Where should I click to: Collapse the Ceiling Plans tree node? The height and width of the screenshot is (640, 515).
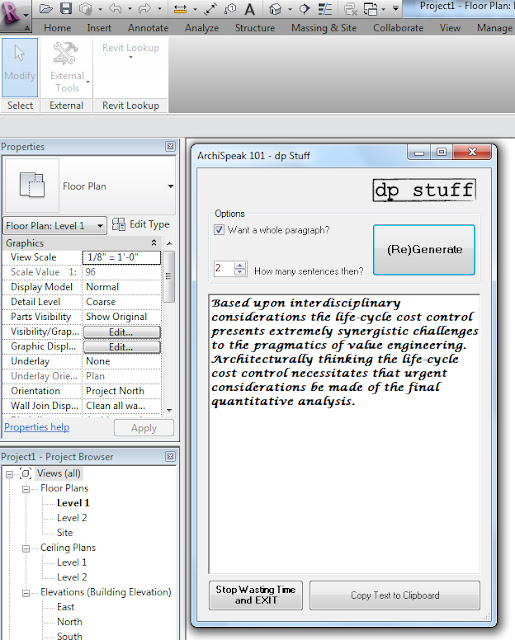(x=26, y=549)
